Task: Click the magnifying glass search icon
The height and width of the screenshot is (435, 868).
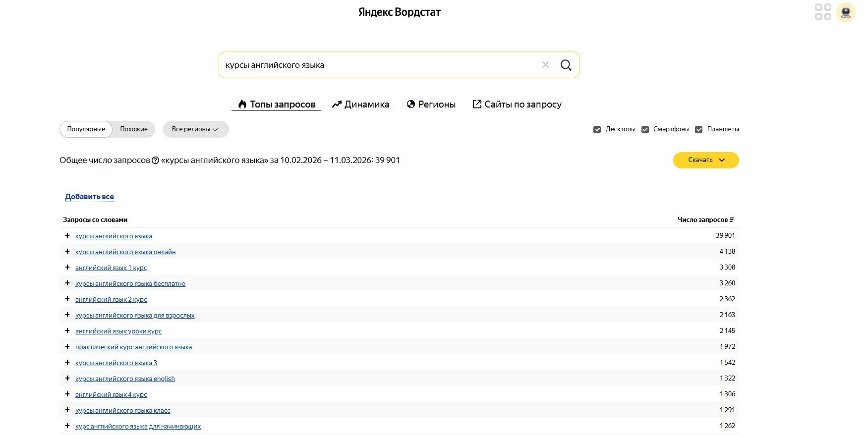Action: point(566,65)
